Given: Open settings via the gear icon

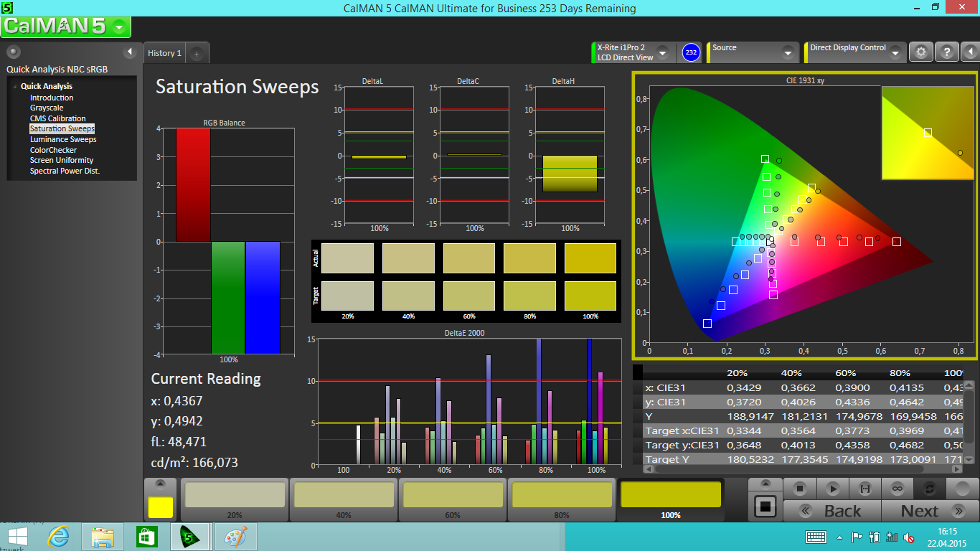Looking at the screenshot, I should click(921, 52).
